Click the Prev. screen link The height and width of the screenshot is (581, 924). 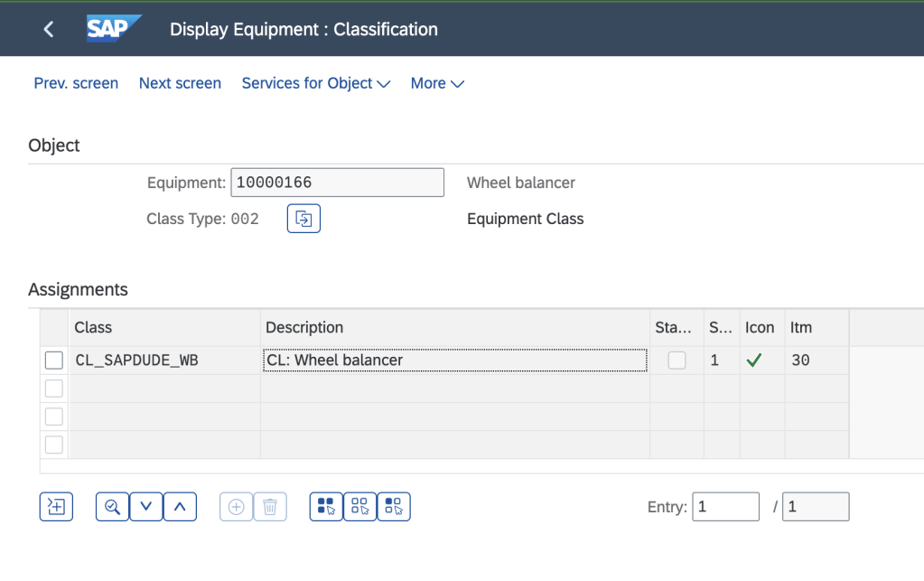76,83
